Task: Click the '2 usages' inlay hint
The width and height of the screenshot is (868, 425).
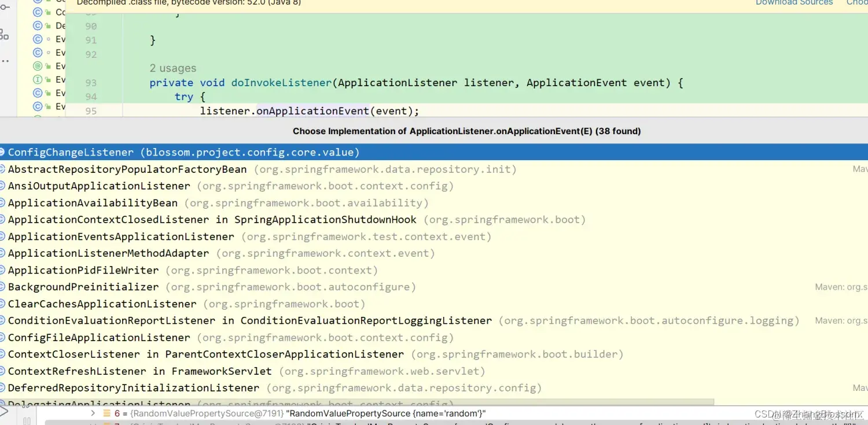Action: [173, 68]
